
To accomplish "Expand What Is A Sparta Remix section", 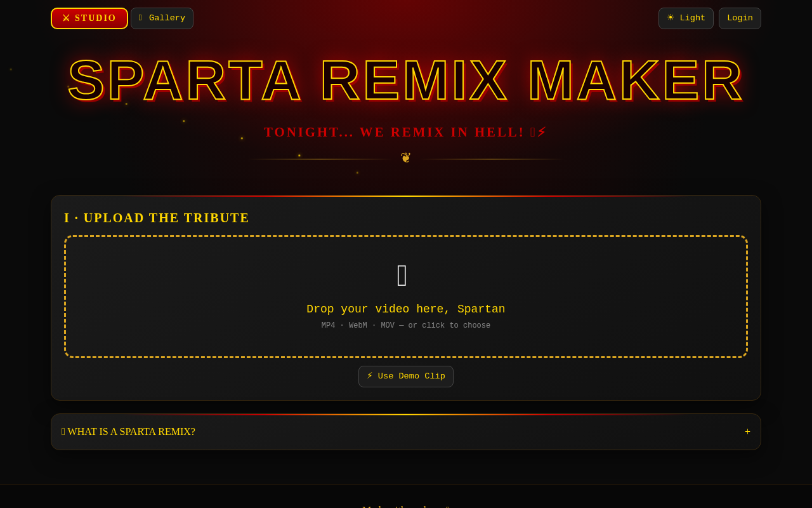I will coord(406,432).
